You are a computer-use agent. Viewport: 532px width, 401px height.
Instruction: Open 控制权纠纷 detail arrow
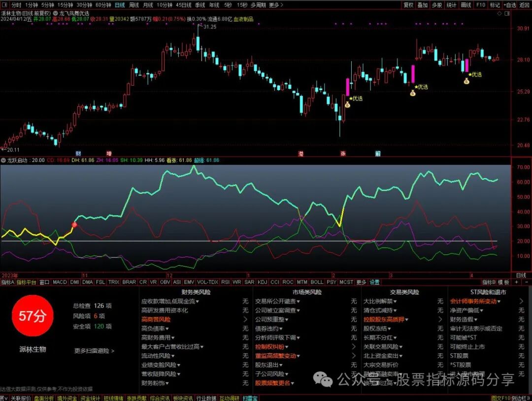point(354,347)
